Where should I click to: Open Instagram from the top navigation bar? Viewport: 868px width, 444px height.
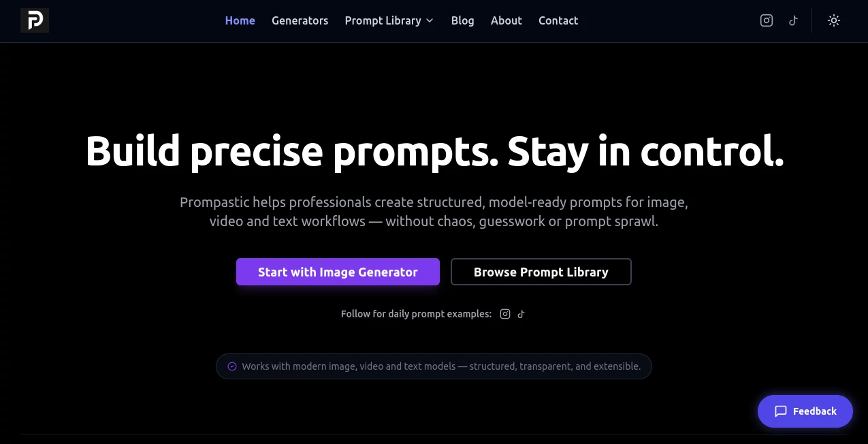766,20
